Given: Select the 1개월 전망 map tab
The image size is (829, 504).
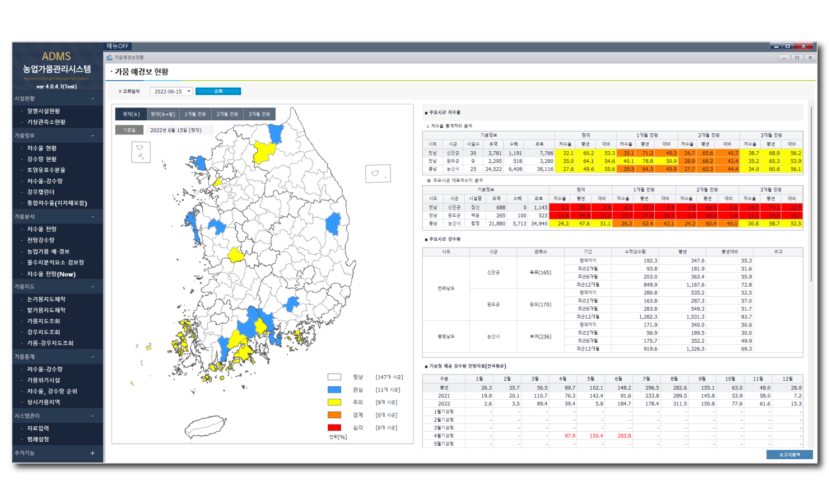Looking at the screenshot, I should click(x=195, y=114).
